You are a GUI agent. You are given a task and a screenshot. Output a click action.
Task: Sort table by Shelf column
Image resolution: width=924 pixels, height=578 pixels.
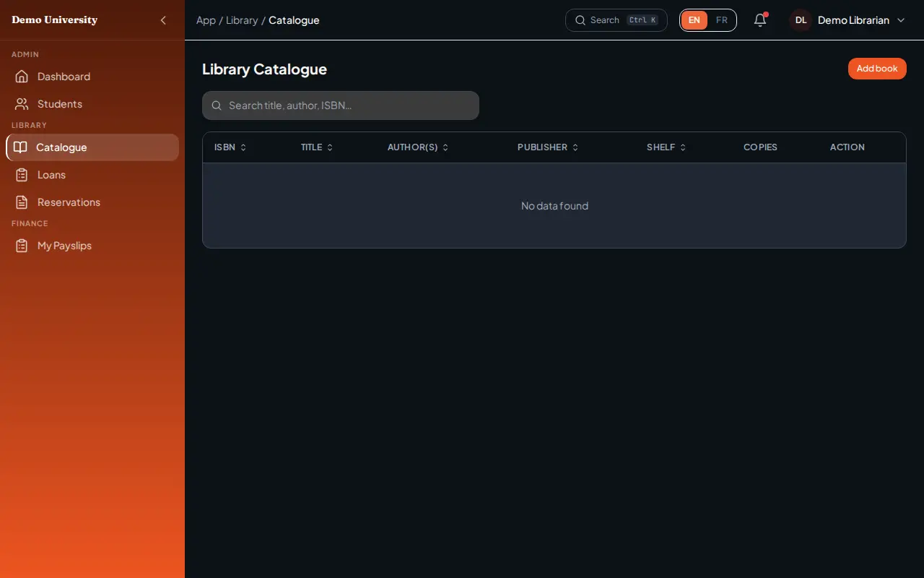[666, 147]
